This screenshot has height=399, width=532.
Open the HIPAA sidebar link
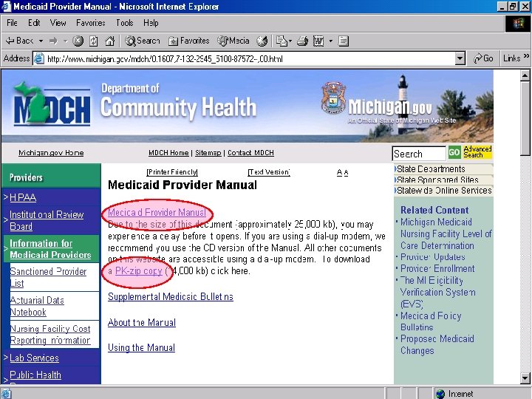coord(23,197)
